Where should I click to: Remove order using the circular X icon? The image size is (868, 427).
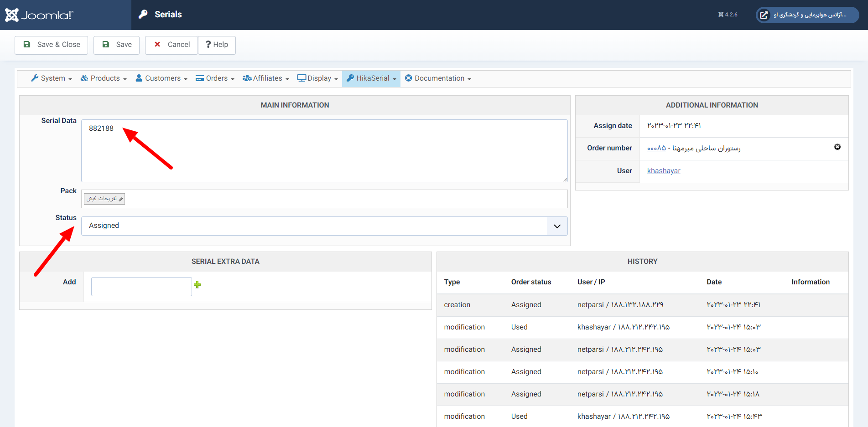837,147
